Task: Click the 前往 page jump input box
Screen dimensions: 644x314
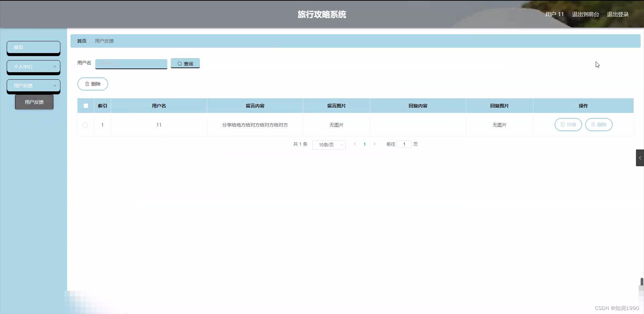Action: [x=404, y=144]
